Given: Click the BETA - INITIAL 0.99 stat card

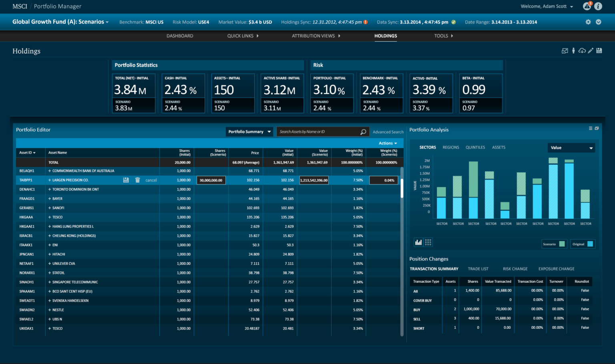Looking at the screenshot, I should [x=481, y=93].
